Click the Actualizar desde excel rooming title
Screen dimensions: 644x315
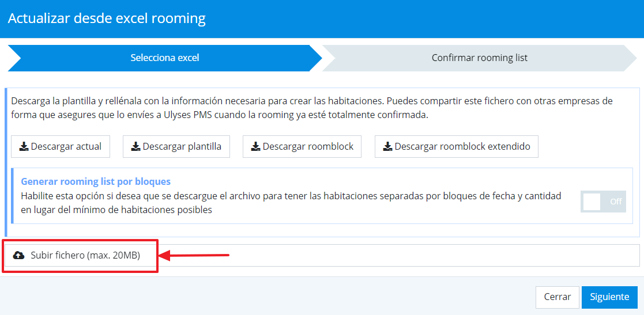tap(107, 18)
